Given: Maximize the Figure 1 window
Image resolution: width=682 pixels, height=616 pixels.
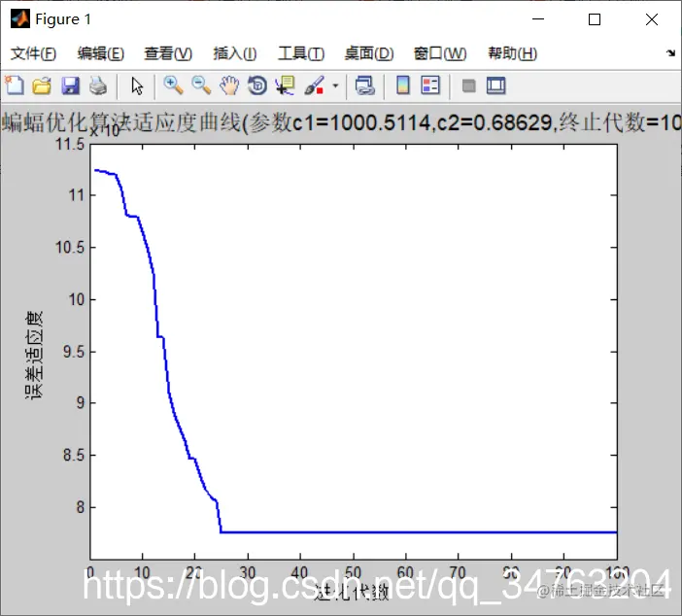Looking at the screenshot, I should [595, 19].
